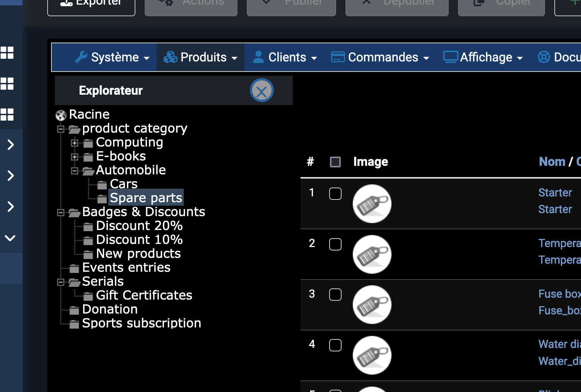581x392 pixels.
Task: Click the Clients user icon
Action: tap(258, 57)
